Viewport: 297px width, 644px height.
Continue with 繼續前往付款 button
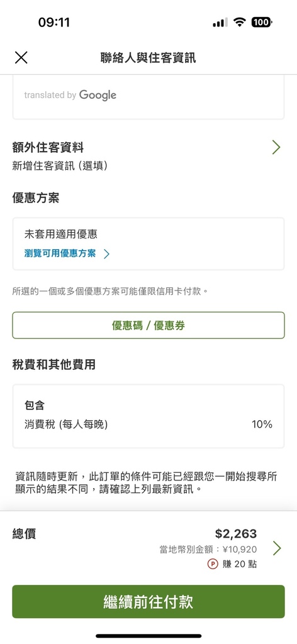pyautogui.click(x=148, y=602)
